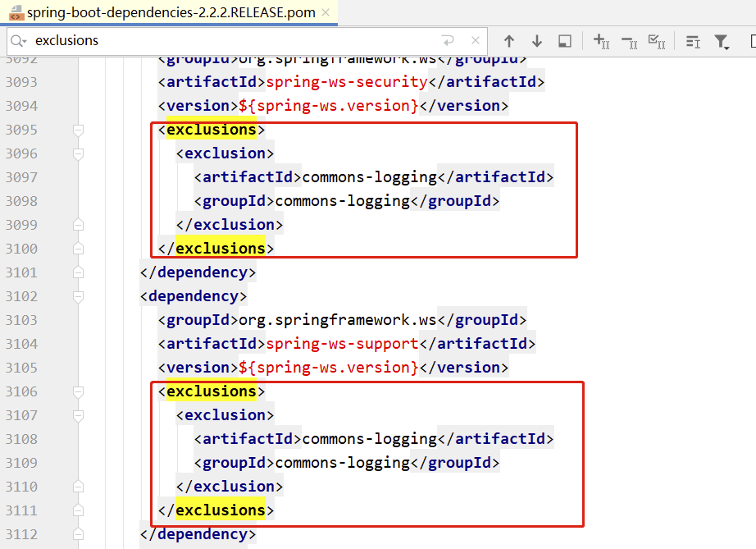This screenshot has height=549, width=756.
Task: Toggle multiline search options icon
Action: point(693,42)
